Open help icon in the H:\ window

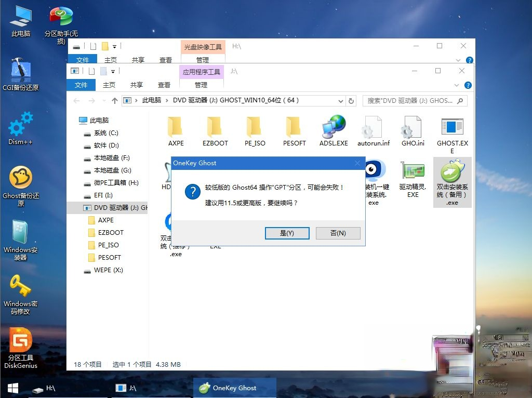point(470,60)
